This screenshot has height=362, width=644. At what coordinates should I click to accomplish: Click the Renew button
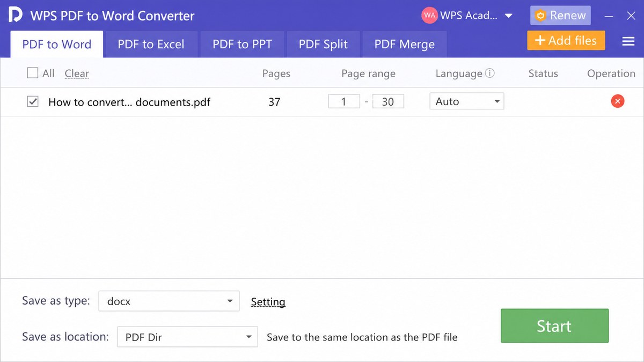561,16
